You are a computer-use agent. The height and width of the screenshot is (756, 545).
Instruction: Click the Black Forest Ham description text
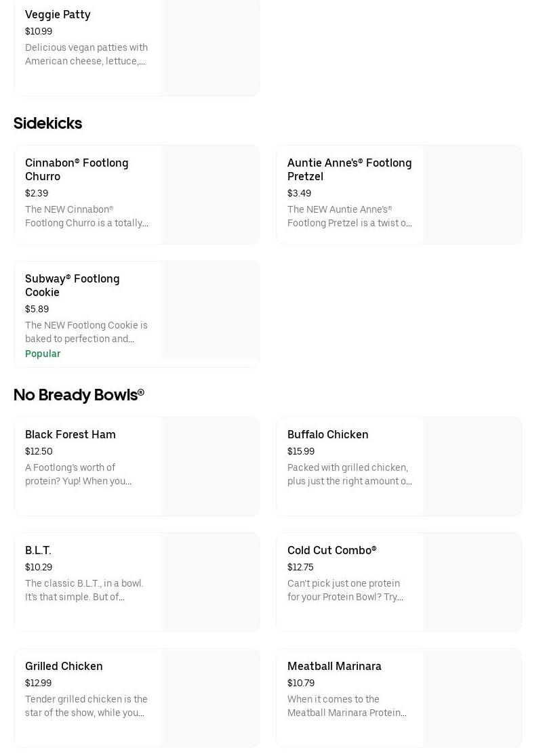point(79,474)
